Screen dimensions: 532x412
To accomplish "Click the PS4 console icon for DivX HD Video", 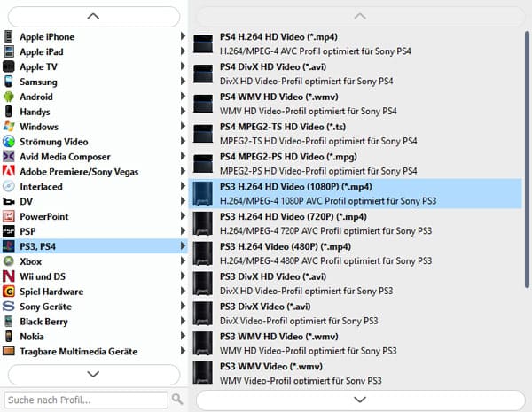I will point(203,74).
